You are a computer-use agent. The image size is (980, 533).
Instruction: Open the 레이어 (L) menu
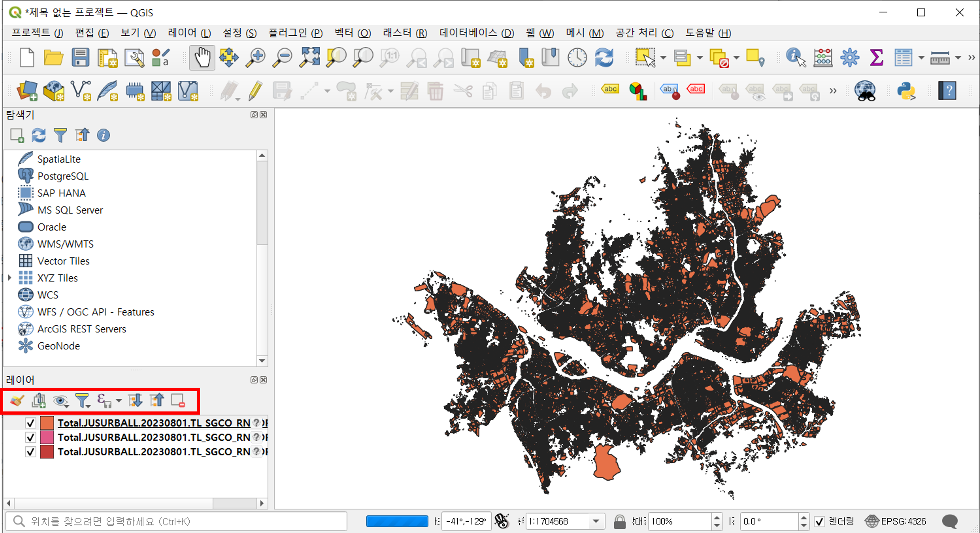point(189,33)
